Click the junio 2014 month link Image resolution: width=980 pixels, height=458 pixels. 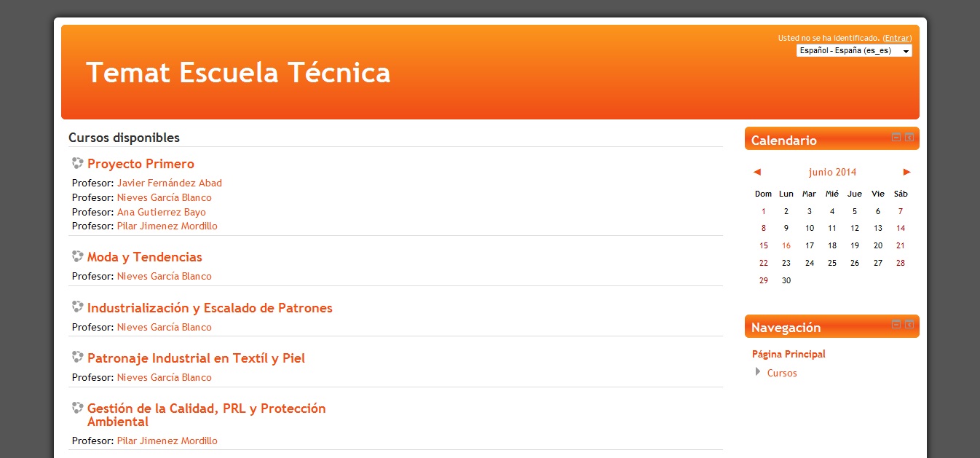(832, 172)
